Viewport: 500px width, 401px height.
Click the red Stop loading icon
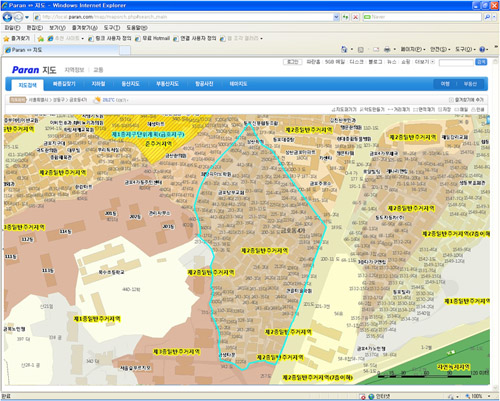pos(356,17)
